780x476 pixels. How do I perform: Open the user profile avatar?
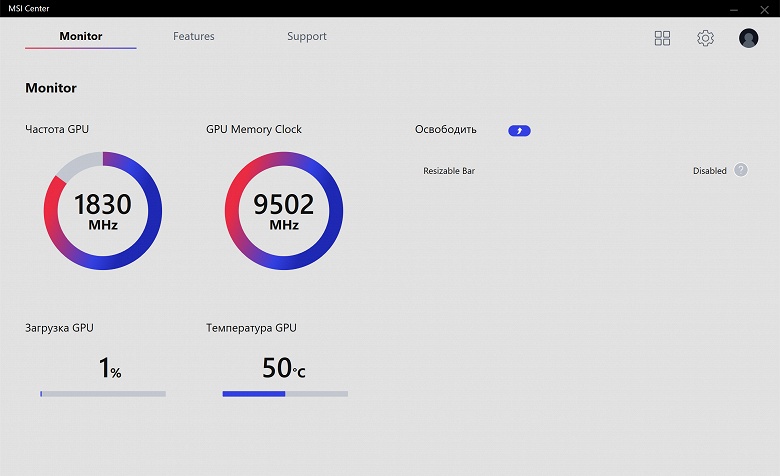tap(748, 38)
